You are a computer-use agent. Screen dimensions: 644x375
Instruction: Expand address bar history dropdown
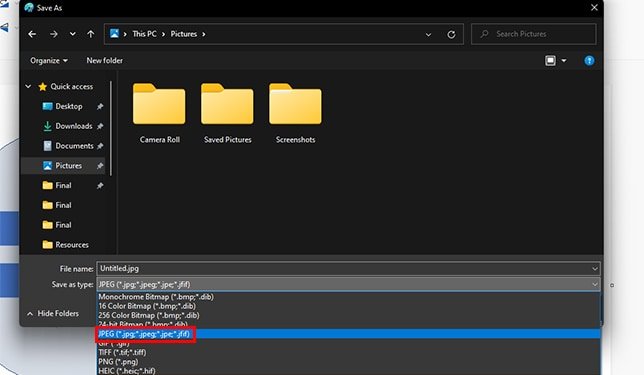(x=428, y=35)
